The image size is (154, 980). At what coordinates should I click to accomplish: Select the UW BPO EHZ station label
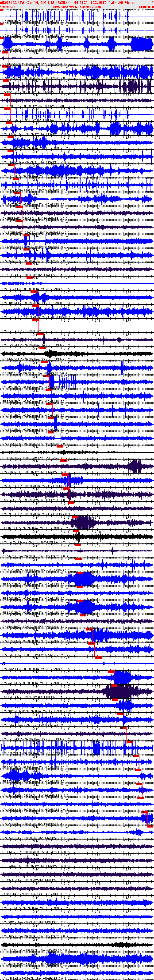35,908
